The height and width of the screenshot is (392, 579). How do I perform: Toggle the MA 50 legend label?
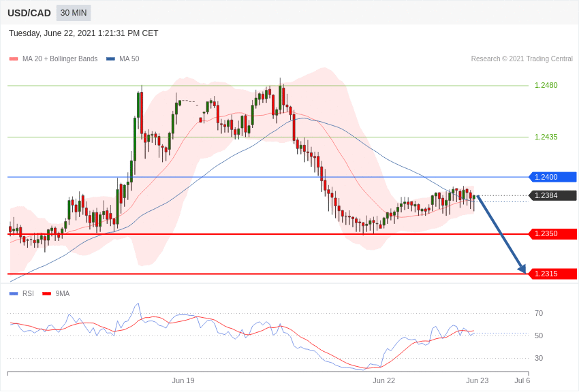point(129,59)
